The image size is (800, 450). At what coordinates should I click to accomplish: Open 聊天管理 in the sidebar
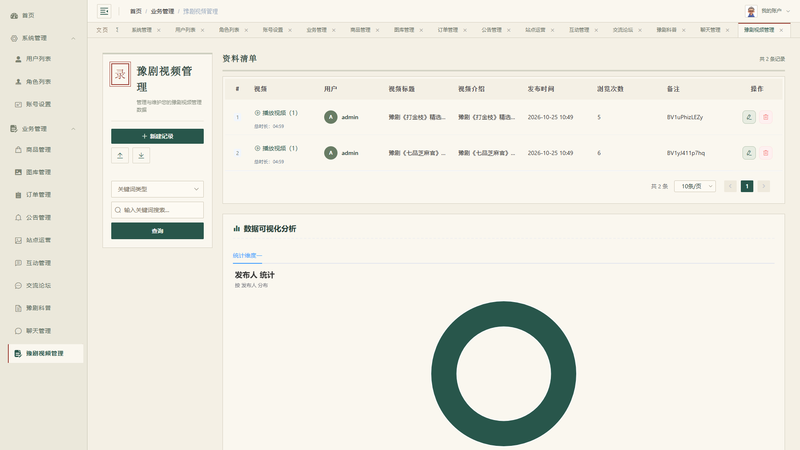34,331
